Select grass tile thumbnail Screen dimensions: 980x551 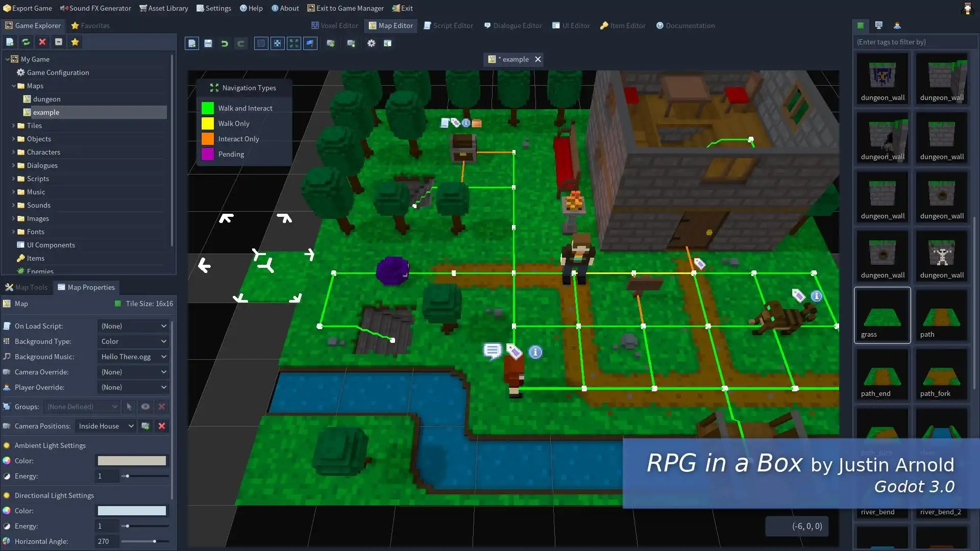click(883, 314)
